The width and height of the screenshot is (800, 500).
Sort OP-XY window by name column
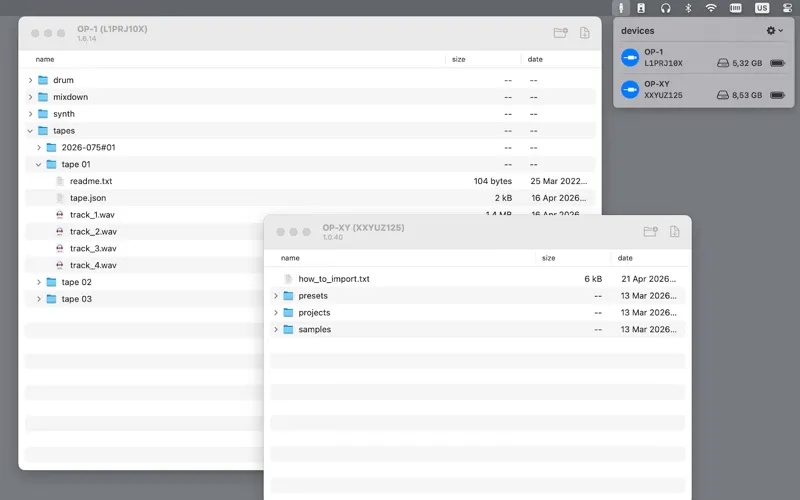click(x=290, y=258)
